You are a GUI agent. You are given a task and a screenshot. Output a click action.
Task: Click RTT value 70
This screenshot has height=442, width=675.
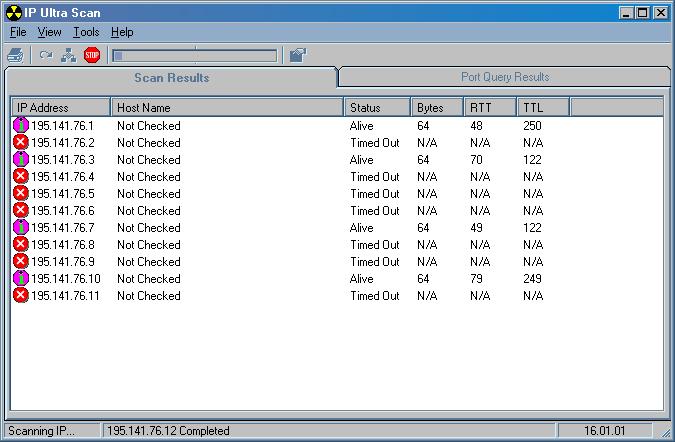point(476,160)
